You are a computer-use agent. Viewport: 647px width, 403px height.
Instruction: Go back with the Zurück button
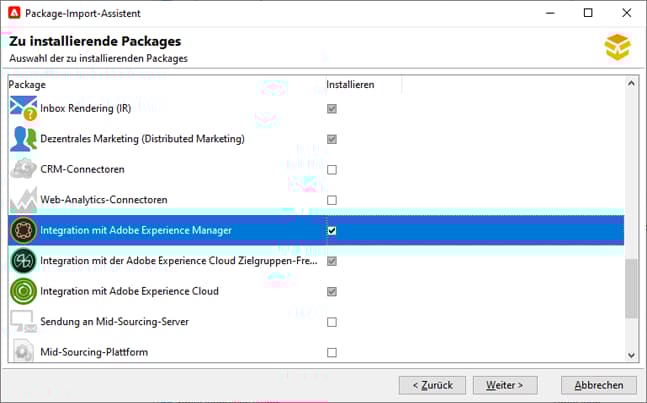[x=432, y=385]
